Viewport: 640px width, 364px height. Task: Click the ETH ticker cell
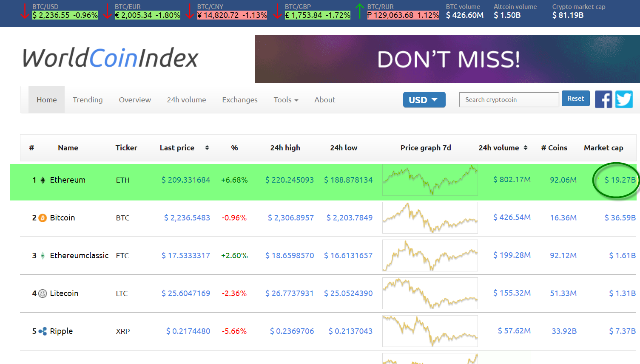click(123, 180)
